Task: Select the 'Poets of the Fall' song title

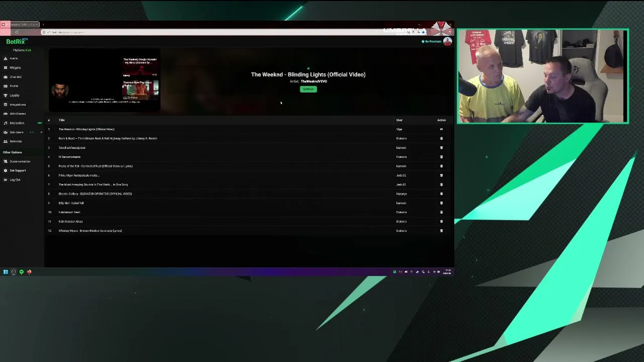Action: point(96,166)
